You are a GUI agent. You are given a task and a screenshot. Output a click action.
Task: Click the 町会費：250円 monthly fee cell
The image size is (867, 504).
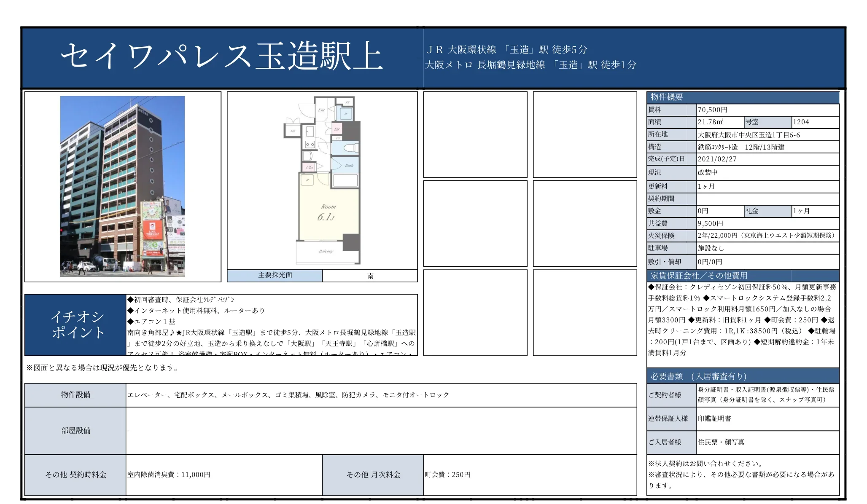click(530, 475)
